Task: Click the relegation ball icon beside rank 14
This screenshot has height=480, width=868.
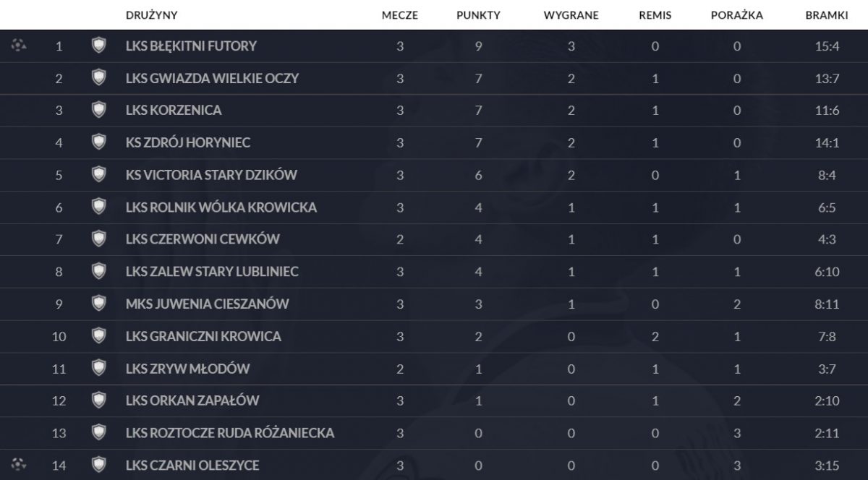Action: point(19,464)
